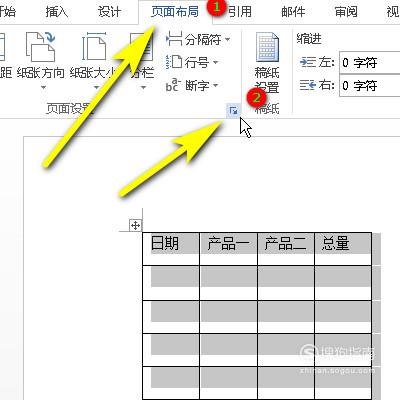Expand the 纸张方向 dropdown arrow
This screenshot has height=400, width=400.
coord(43,88)
